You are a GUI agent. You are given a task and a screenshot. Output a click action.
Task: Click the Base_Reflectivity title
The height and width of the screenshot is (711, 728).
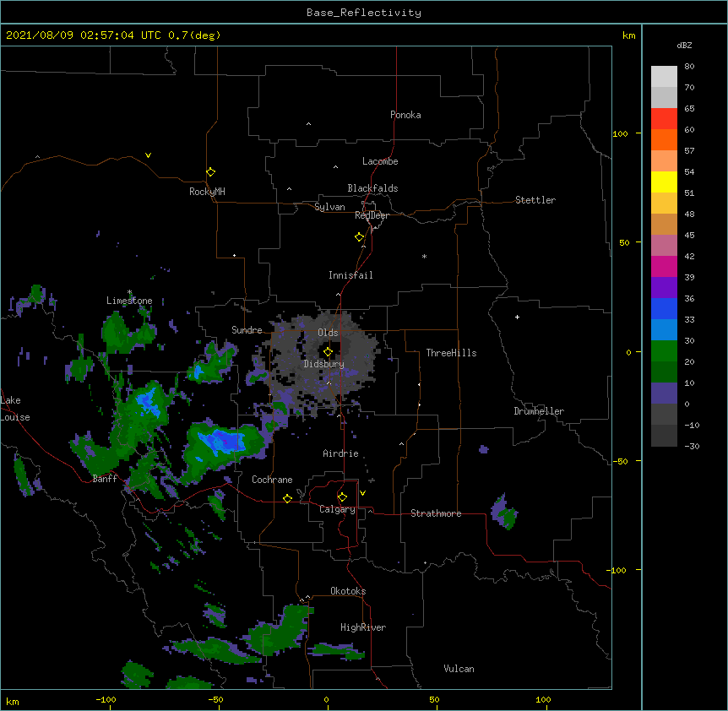364,13
